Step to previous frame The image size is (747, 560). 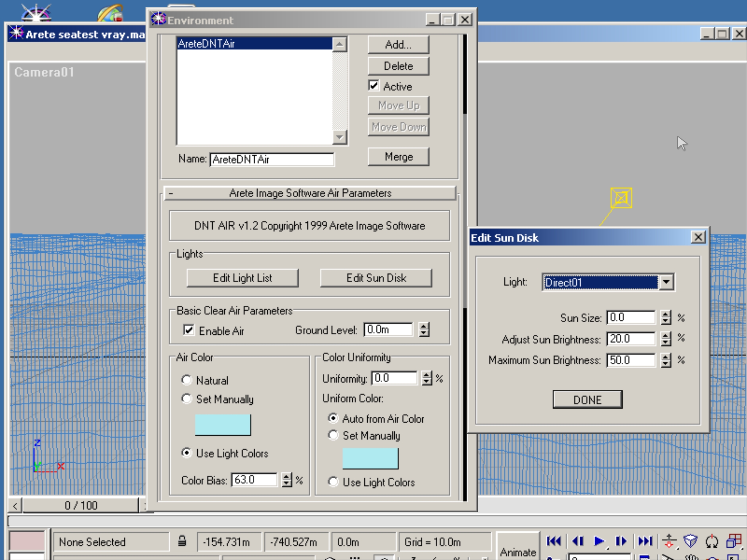point(578,541)
